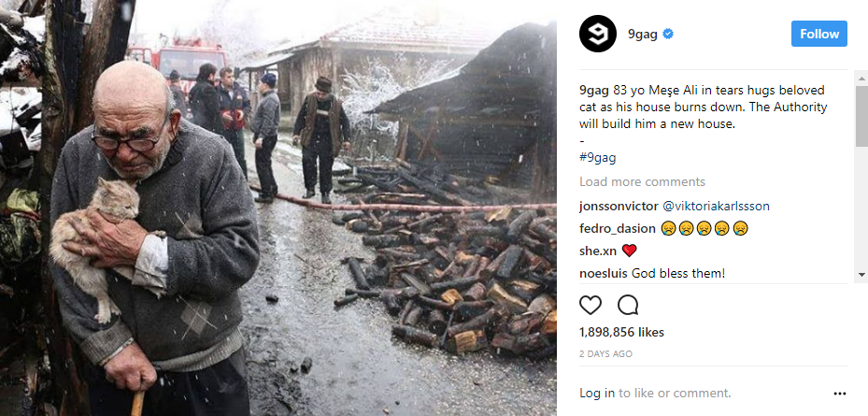Follow the 9gag account
This screenshot has height=416, width=868.
(x=818, y=34)
